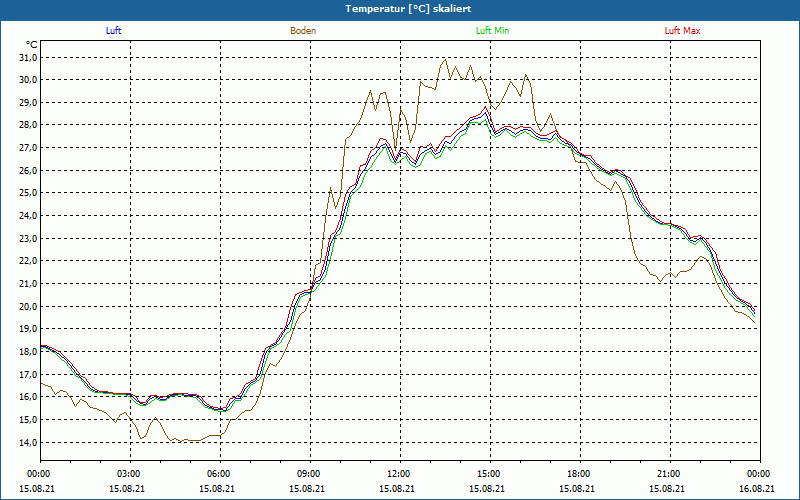Viewport: 800px width, 500px height.
Task: Click the 06:00 time label on the x-axis
Action: click(220, 474)
